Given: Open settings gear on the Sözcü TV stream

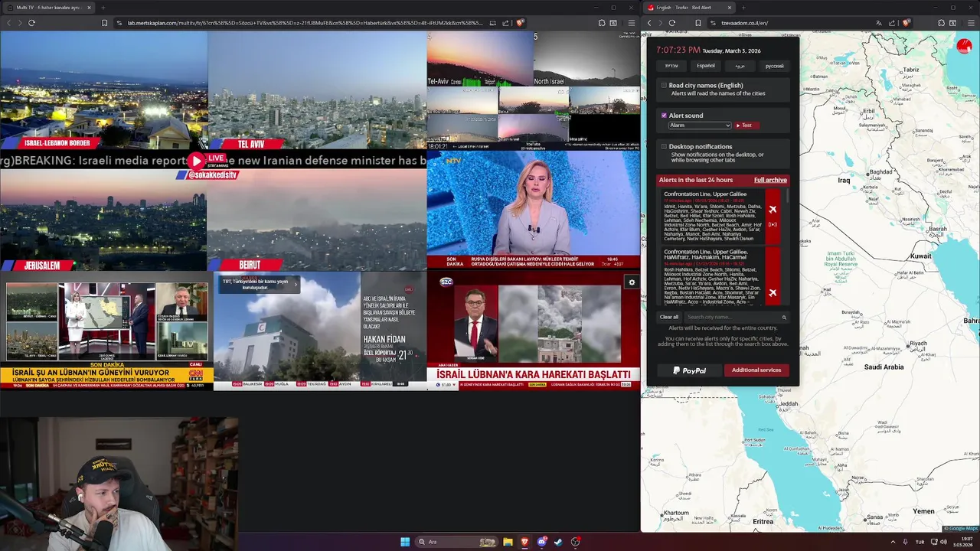Looking at the screenshot, I should click(632, 282).
